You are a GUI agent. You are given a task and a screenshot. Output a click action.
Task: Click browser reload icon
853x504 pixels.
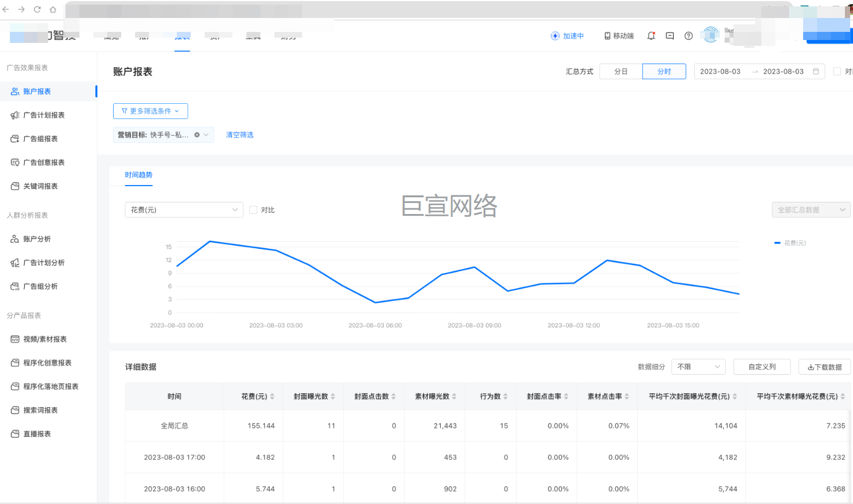click(x=37, y=9)
